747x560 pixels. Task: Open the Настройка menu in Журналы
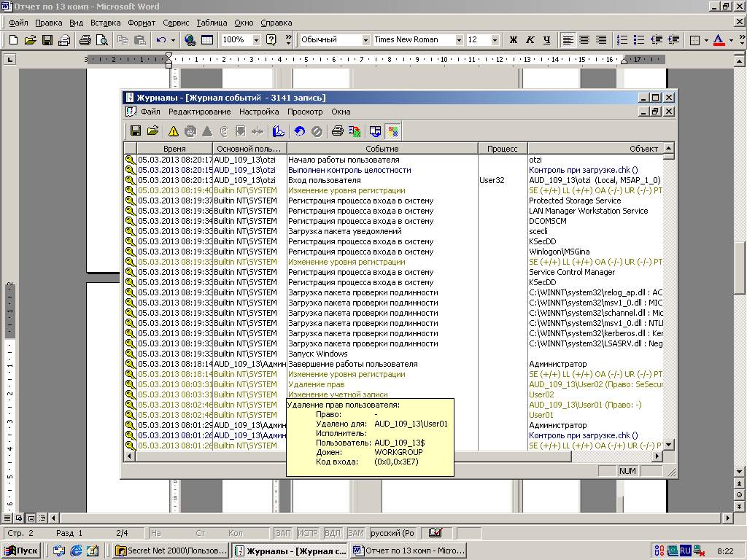(259, 112)
